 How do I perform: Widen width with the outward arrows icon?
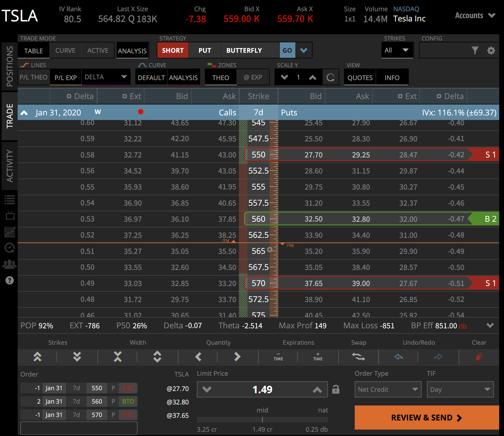[157, 357]
